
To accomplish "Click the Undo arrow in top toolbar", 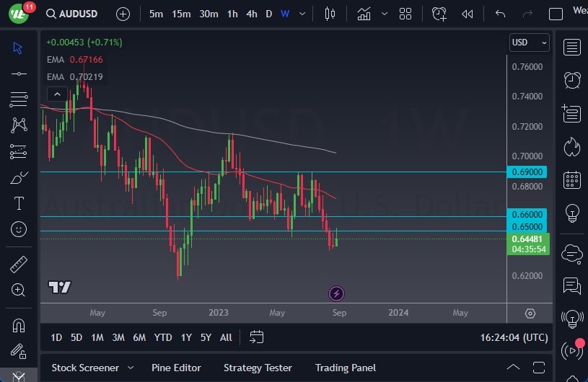I will pos(500,14).
